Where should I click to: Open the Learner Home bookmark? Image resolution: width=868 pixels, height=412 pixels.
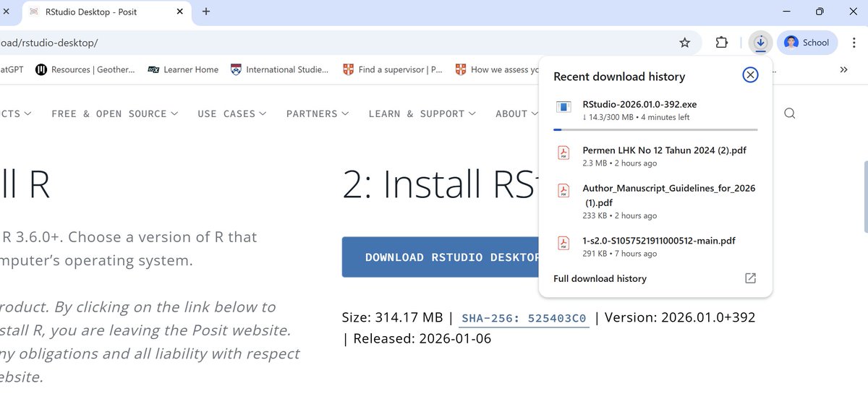coord(183,70)
